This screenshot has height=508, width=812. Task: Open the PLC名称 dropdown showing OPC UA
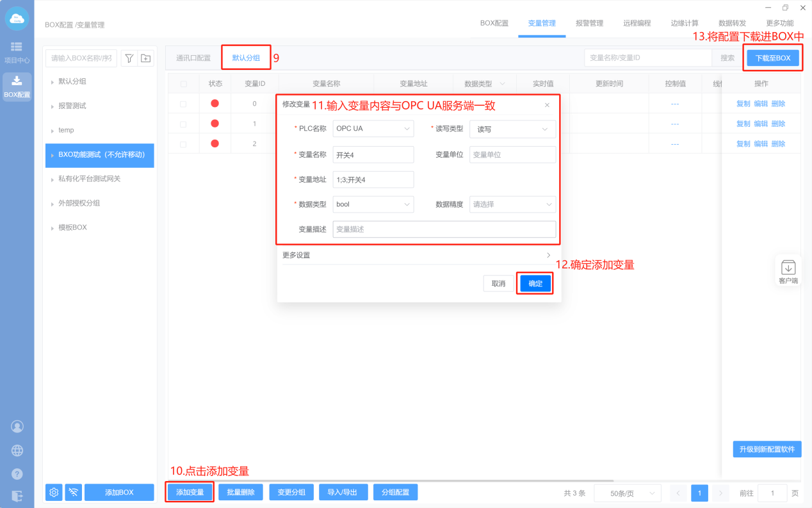pyautogui.click(x=373, y=129)
